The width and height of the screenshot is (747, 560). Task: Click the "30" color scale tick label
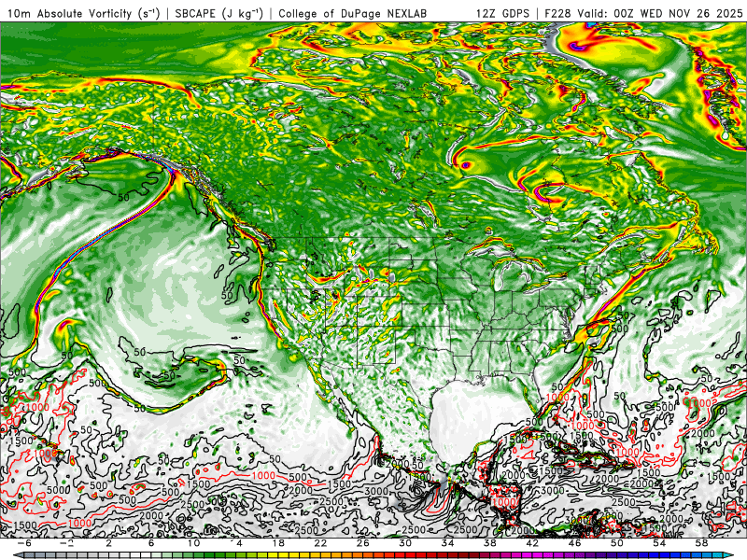coord(405,543)
